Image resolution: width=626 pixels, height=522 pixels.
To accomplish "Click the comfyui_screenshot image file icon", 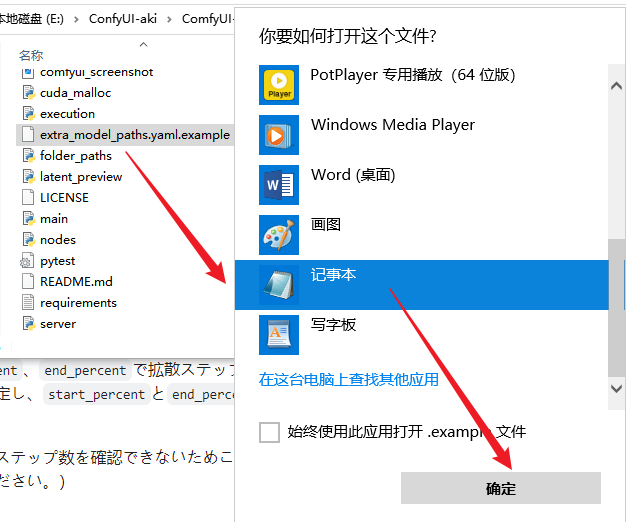I will tap(28, 73).
